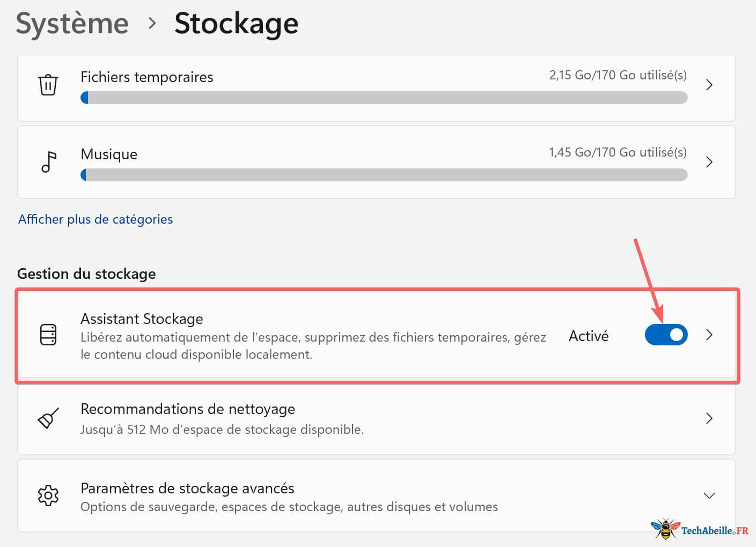Click the Fichiers temporaires usage progress bar
The width and height of the screenshot is (756, 547).
tap(384, 98)
